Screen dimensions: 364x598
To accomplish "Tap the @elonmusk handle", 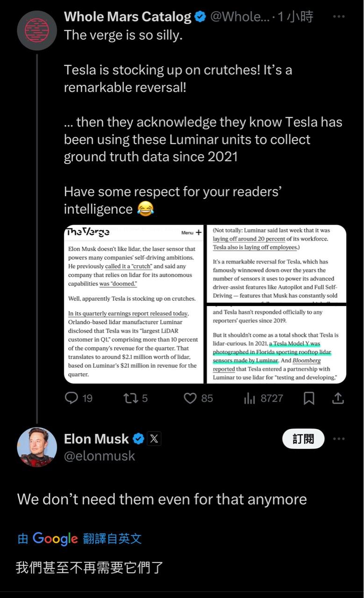I will tap(99, 456).
